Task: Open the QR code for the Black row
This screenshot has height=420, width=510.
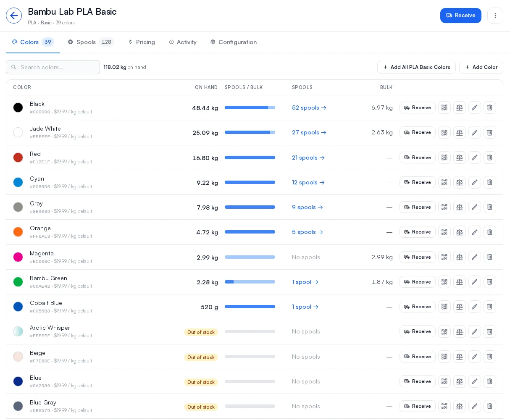Action: (444, 108)
